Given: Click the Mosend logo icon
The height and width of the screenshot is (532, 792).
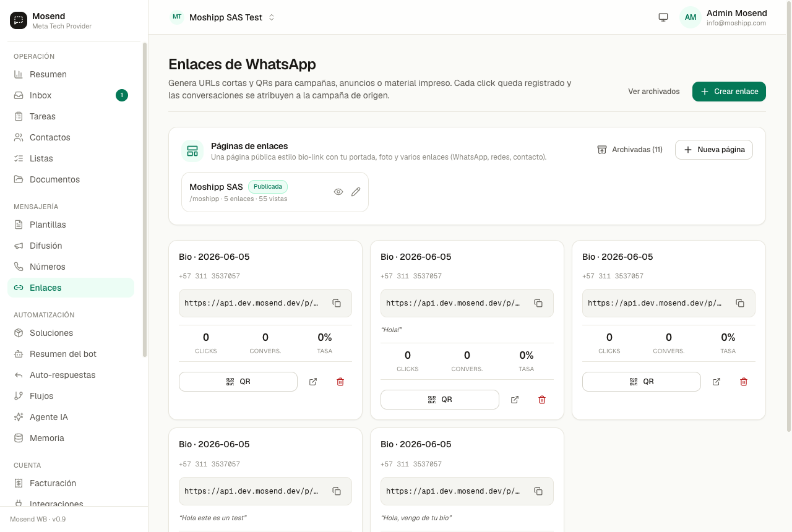Looking at the screenshot, I should coord(19,20).
